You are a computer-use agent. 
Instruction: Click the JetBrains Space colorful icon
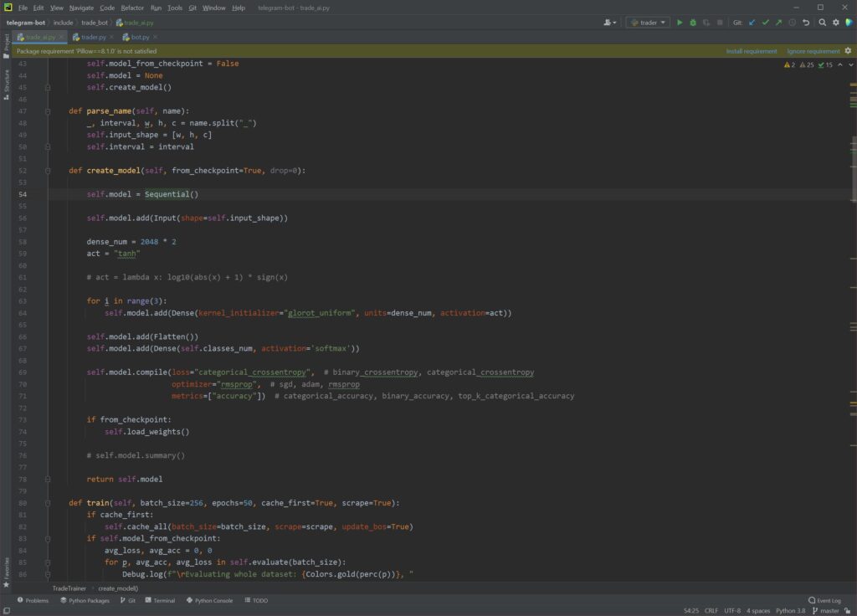849,23
